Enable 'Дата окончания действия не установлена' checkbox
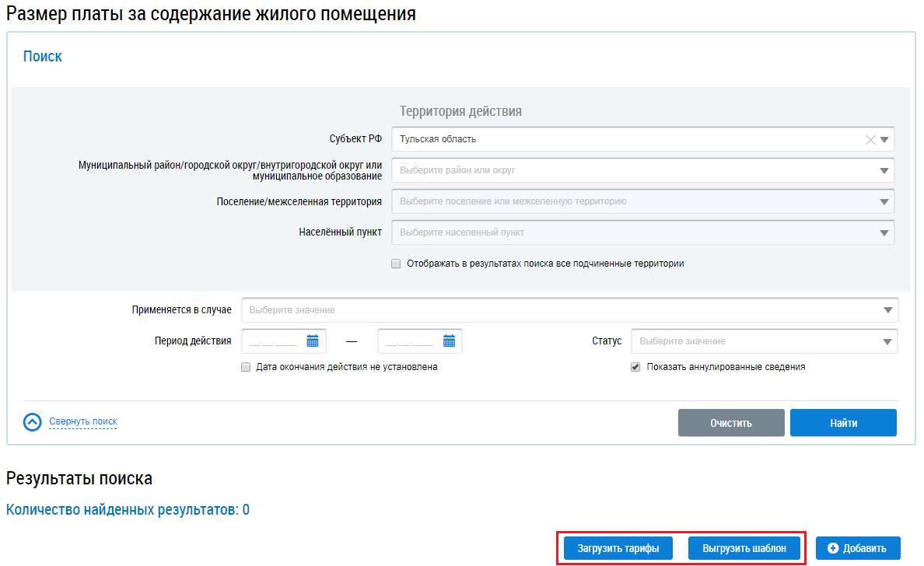 click(x=246, y=367)
